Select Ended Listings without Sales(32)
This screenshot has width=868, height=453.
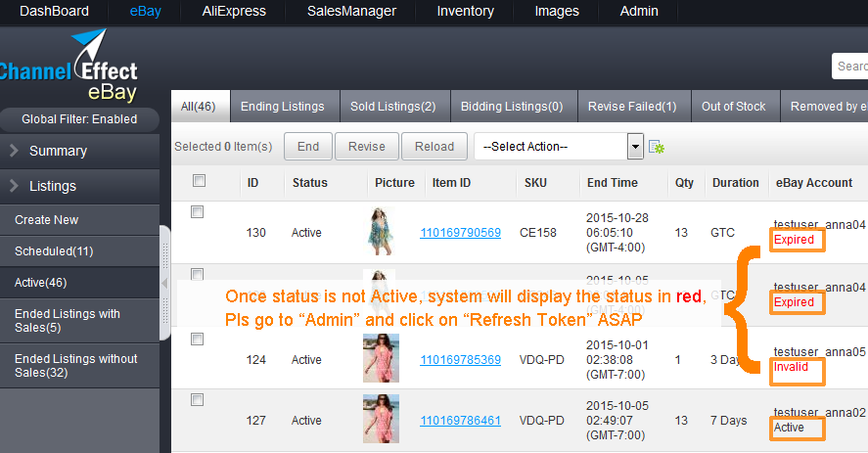pyautogui.click(x=79, y=366)
